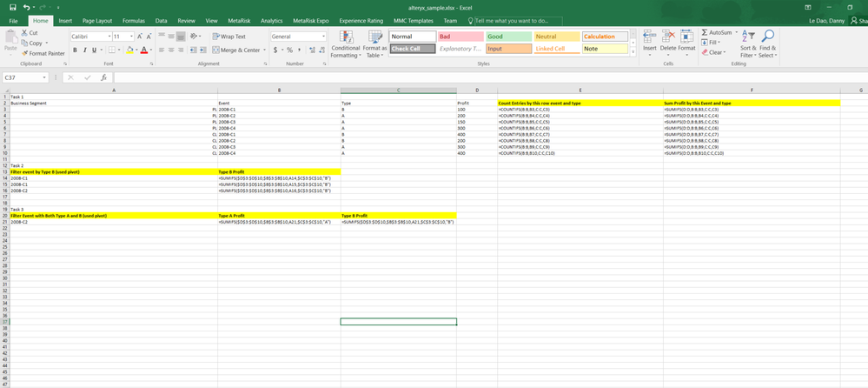The height and width of the screenshot is (388, 868).
Task: Click the Share person icon
Action: tap(853, 21)
